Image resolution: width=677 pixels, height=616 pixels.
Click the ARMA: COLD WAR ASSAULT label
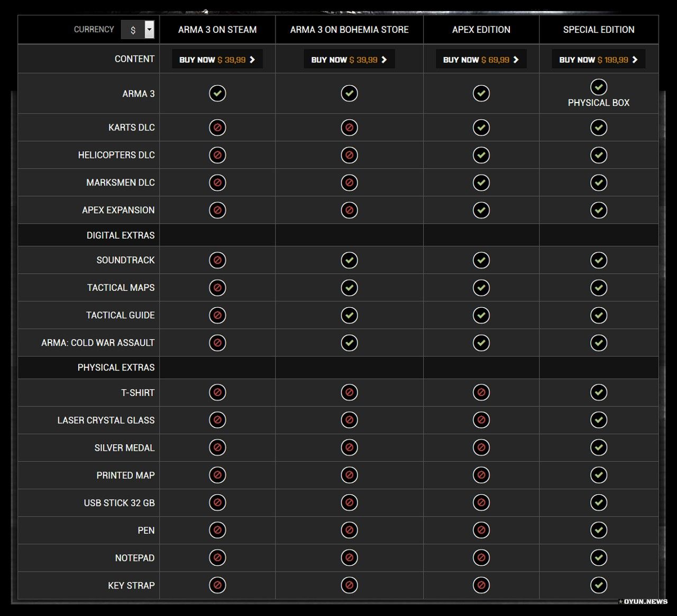coord(98,343)
